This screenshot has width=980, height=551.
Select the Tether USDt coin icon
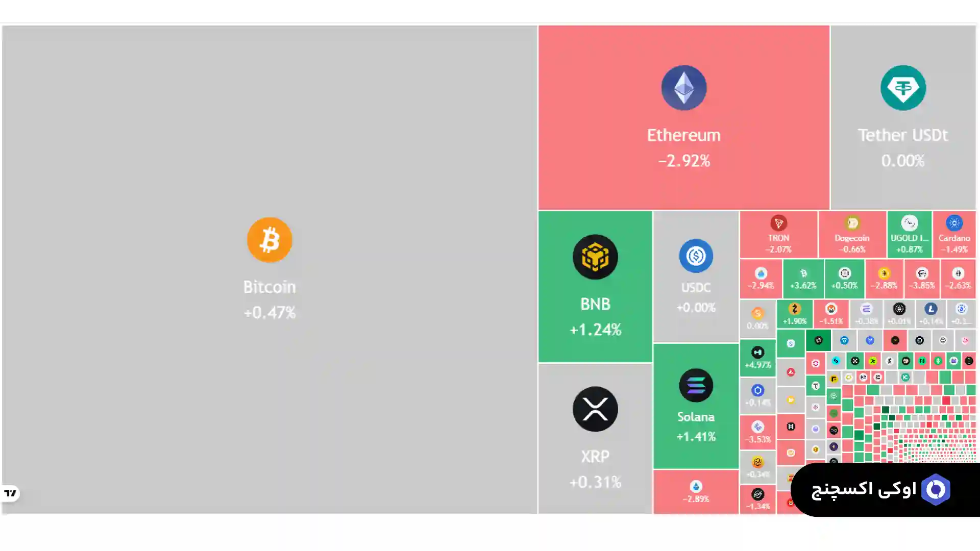tap(902, 88)
